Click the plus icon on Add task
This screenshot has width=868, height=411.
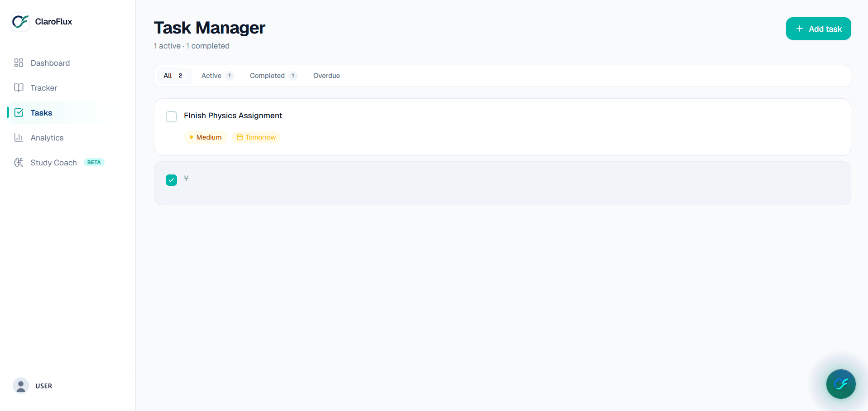coord(800,29)
